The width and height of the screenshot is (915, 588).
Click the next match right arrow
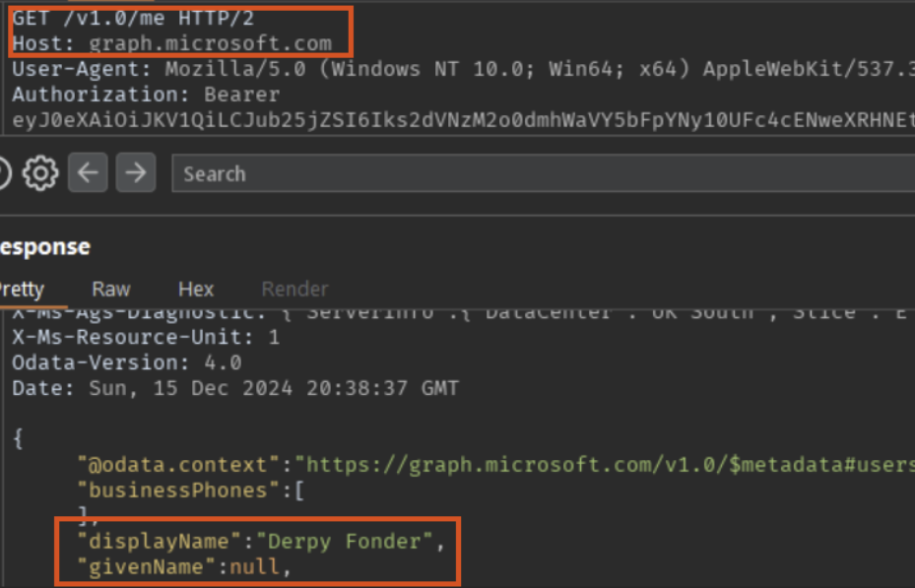[x=135, y=174]
